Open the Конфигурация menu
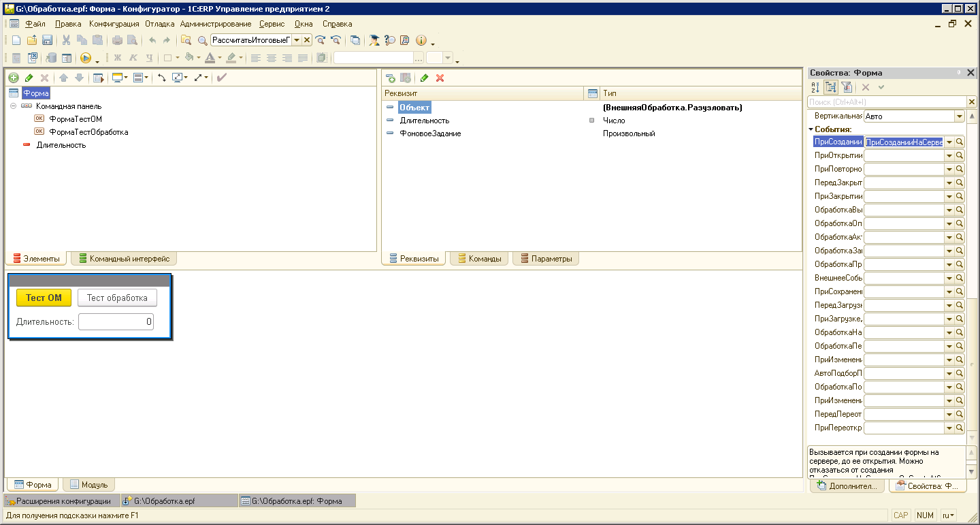The height and width of the screenshot is (525, 980). pos(114,24)
